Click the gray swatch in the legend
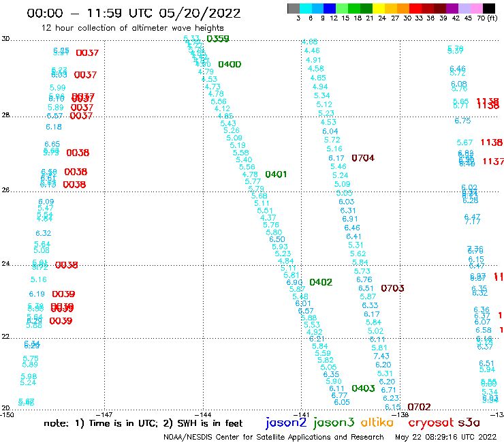 click(294, 8)
